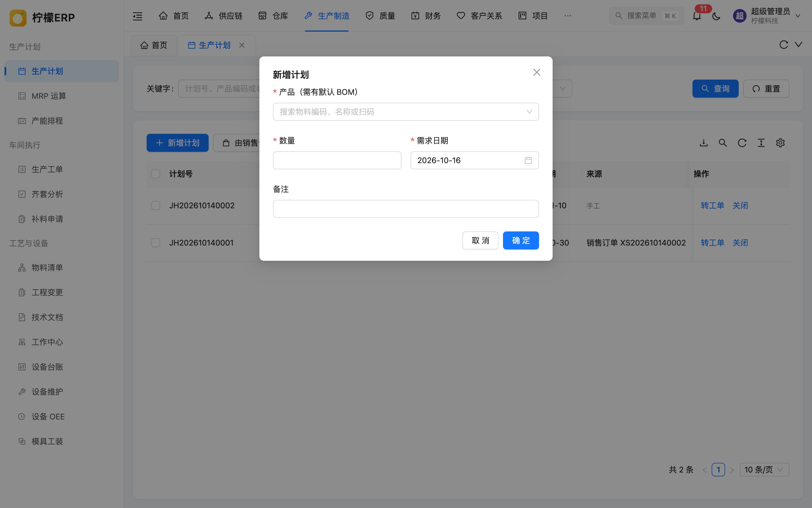Open the 供应链 top menu
The image size is (812, 508).
[x=224, y=16]
